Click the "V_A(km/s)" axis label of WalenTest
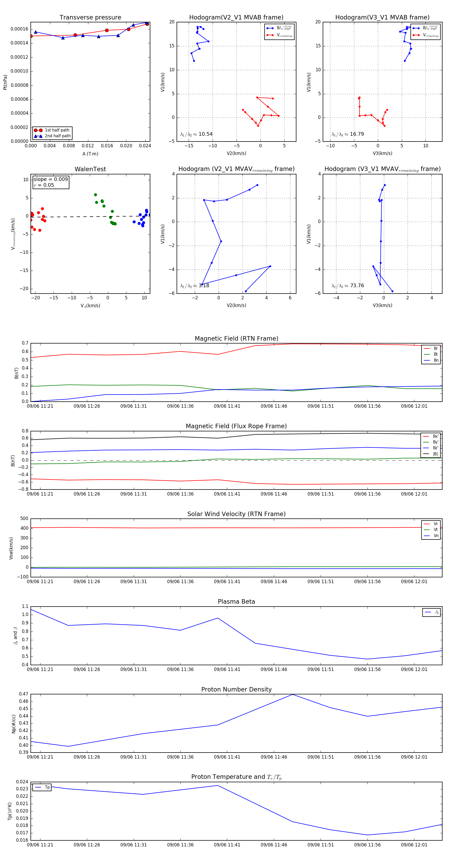This screenshot has height=868, width=473. 90,306
